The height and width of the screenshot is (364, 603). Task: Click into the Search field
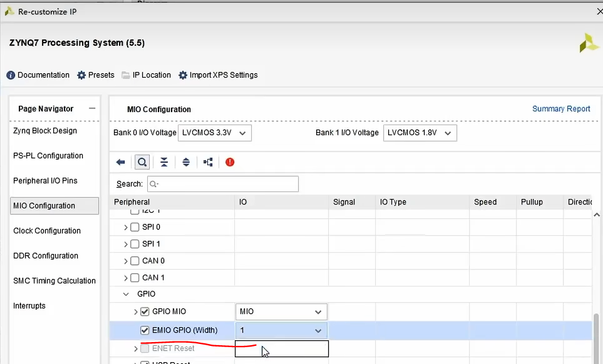click(223, 184)
